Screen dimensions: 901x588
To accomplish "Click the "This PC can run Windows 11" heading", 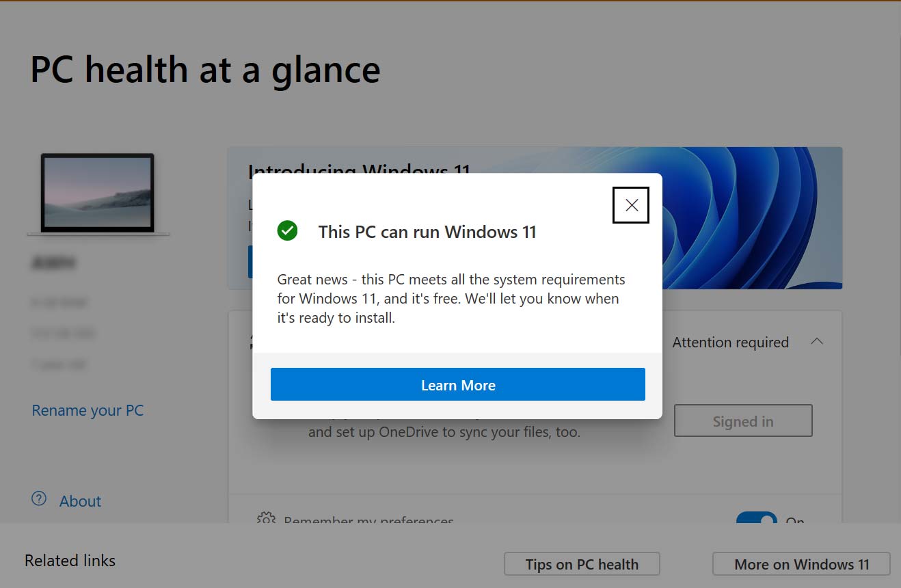I will point(427,232).
